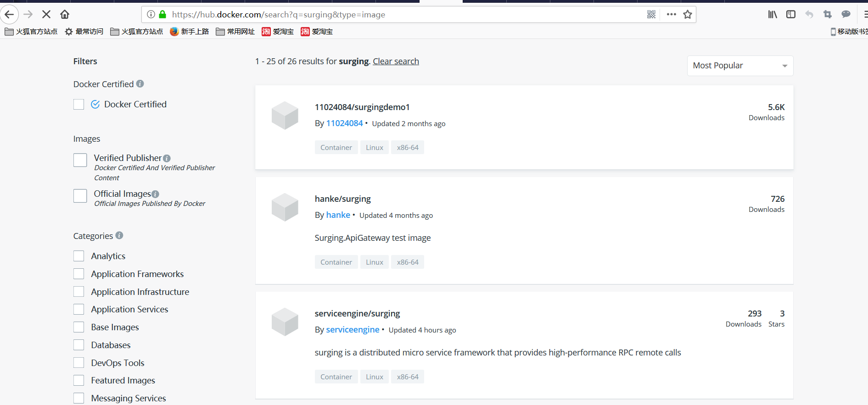Click 11024084/surgingdemo1 cube image icon
Screen dimensions: 868x405
285,116
